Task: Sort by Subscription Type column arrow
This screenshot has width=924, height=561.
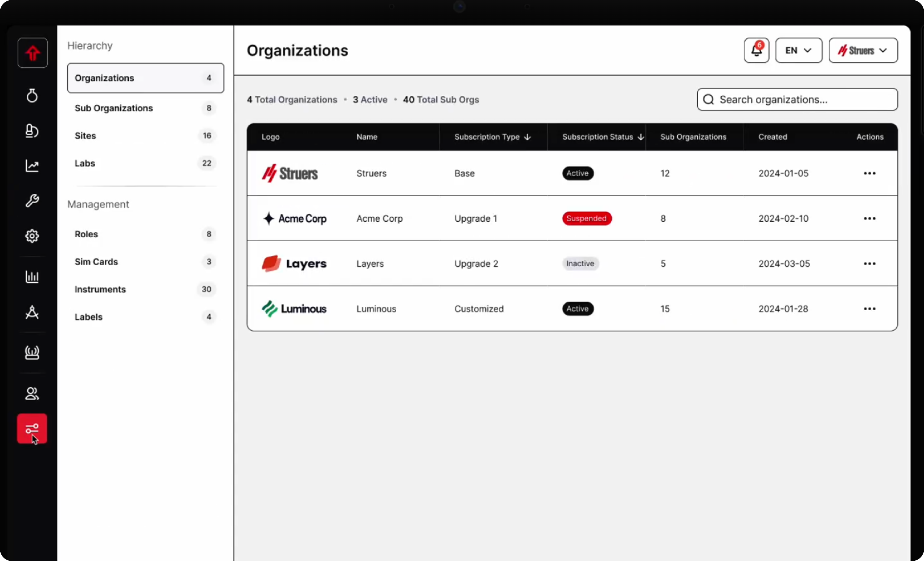Action: click(x=527, y=137)
